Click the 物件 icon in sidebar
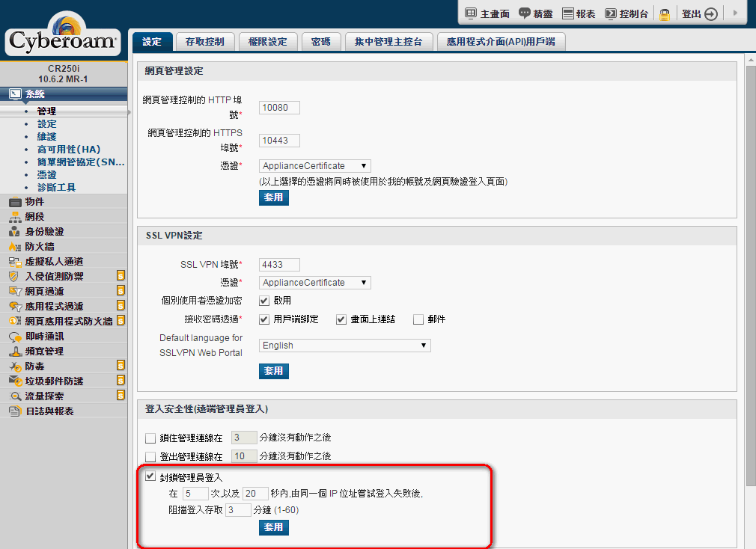The height and width of the screenshot is (549, 756). click(x=16, y=202)
